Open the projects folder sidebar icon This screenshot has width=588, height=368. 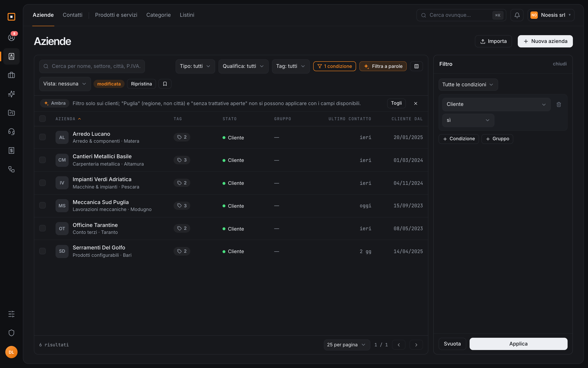click(11, 113)
